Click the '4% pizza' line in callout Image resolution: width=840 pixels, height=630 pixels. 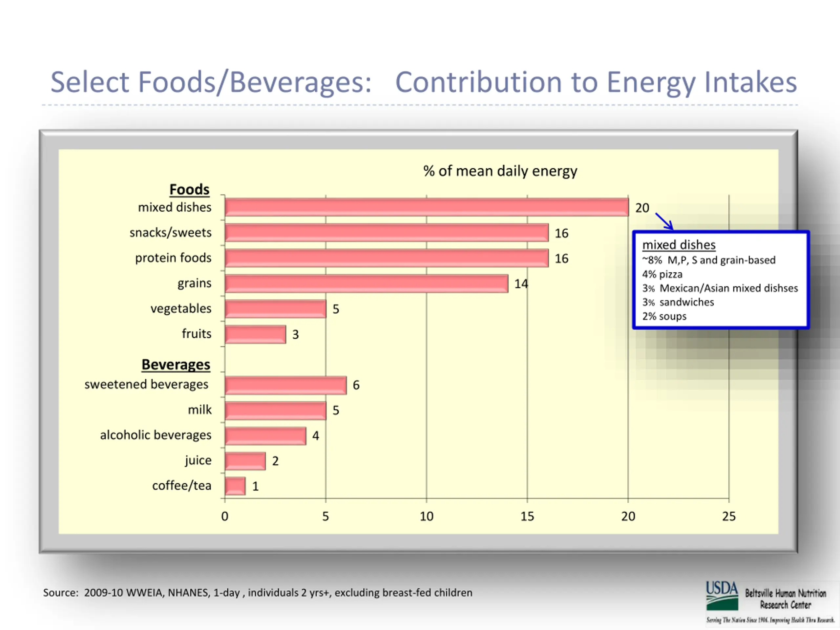point(662,274)
